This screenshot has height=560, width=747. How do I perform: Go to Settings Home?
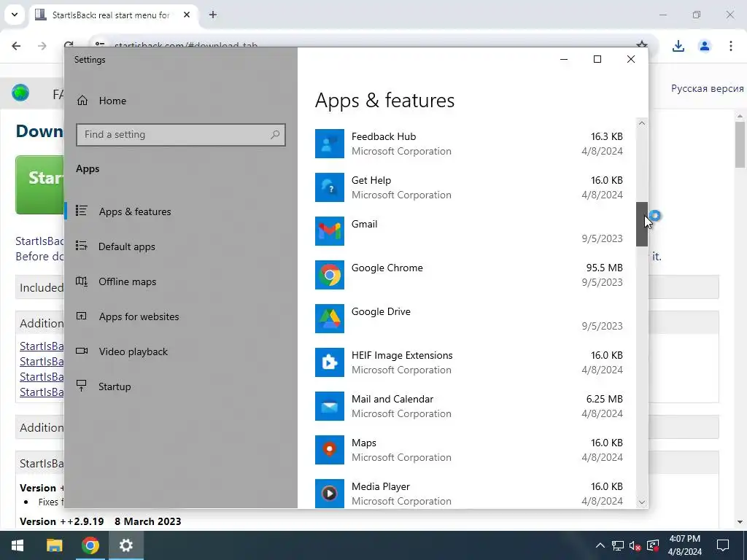coord(112,101)
